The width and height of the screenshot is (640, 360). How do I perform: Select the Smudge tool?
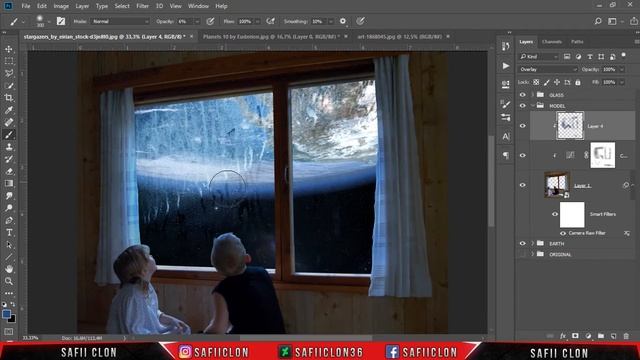(x=9, y=196)
